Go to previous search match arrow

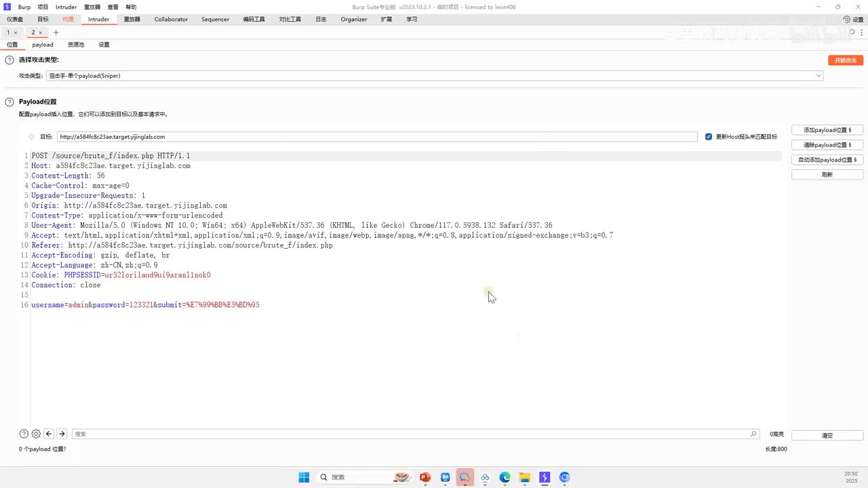(49, 434)
